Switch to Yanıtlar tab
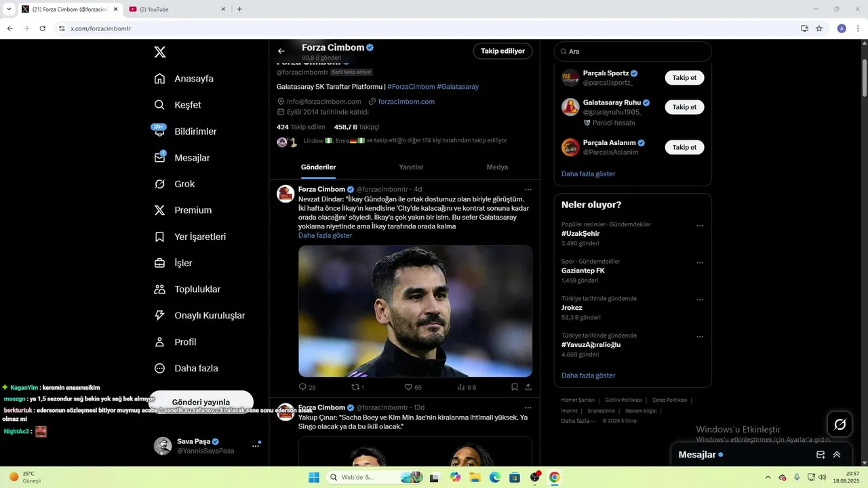 click(411, 167)
